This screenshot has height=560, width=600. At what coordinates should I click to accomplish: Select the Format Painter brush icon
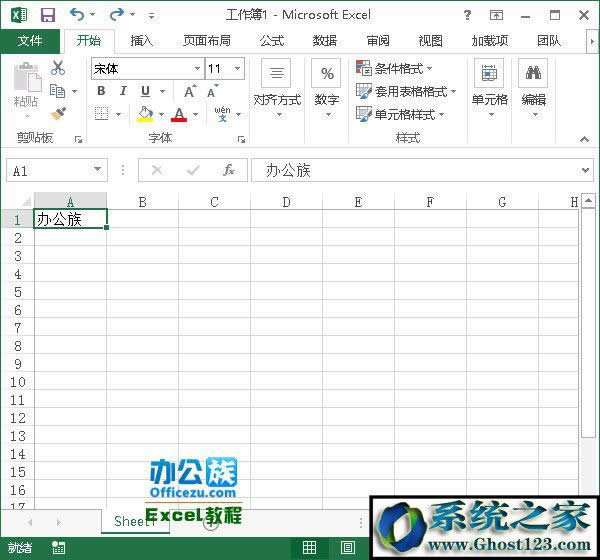click(58, 114)
